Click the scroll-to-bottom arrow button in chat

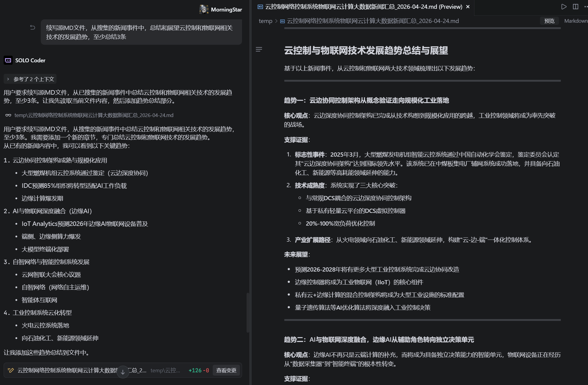coord(123,372)
